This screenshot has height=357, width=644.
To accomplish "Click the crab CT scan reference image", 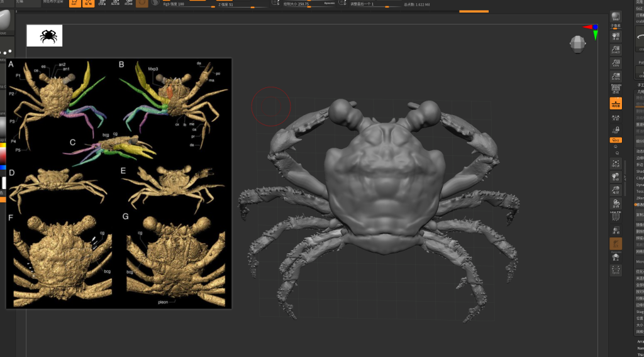I will [119, 184].
